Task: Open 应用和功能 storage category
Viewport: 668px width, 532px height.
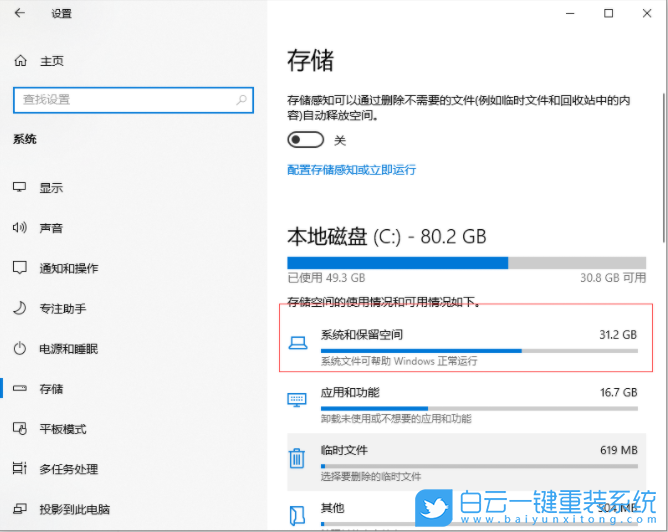Action: [x=466, y=404]
